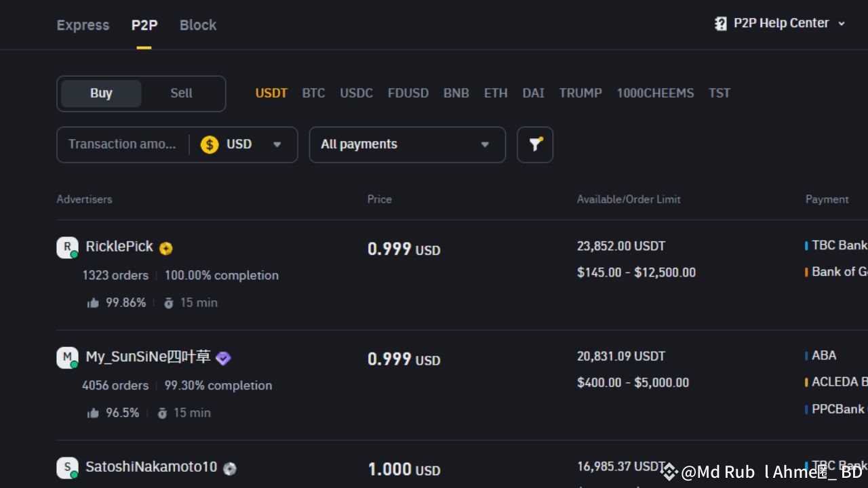This screenshot has height=488, width=868.
Task: Switch to the Express tab
Action: (x=83, y=25)
